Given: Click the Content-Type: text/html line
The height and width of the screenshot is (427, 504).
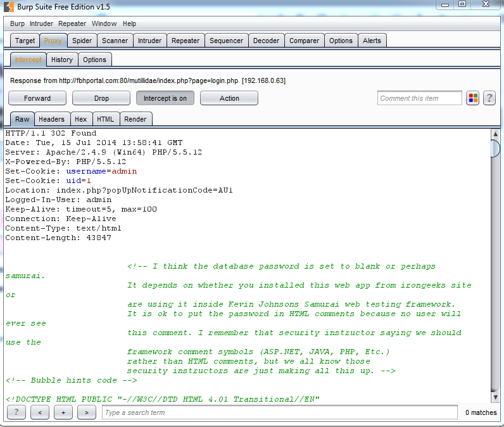Looking at the screenshot, I should [63, 228].
